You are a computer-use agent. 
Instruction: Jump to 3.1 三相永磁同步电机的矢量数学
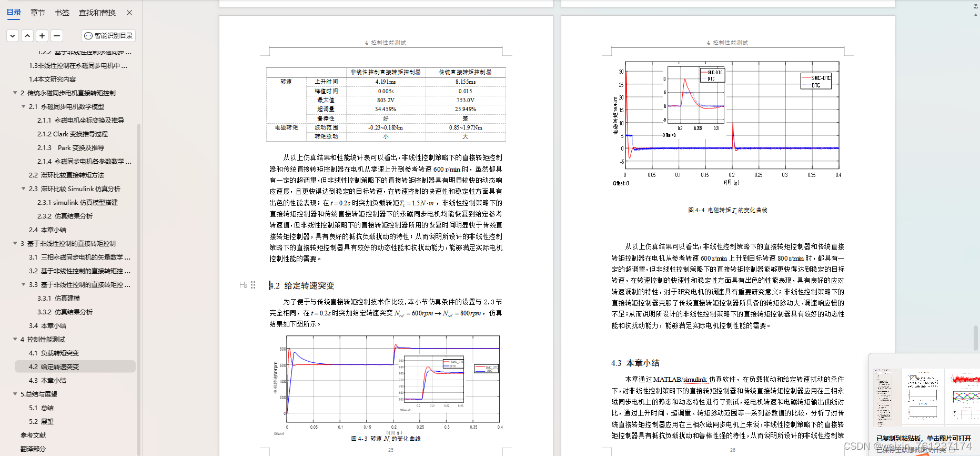coord(79,257)
